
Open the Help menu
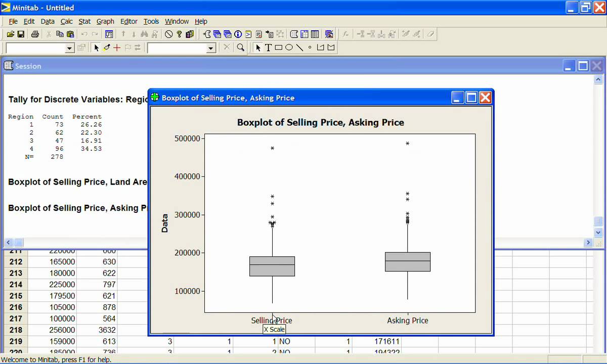tap(201, 21)
